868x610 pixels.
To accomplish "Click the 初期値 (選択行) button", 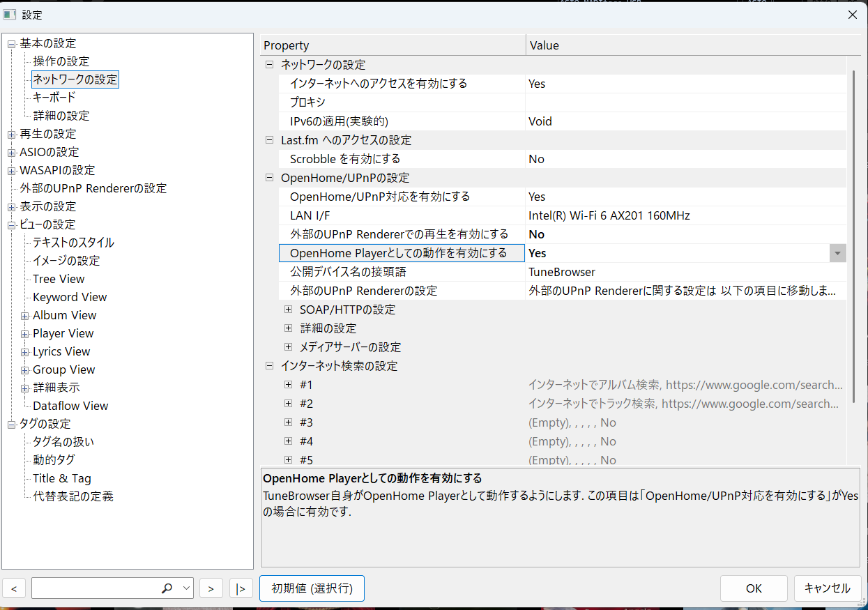I will (x=312, y=588).
